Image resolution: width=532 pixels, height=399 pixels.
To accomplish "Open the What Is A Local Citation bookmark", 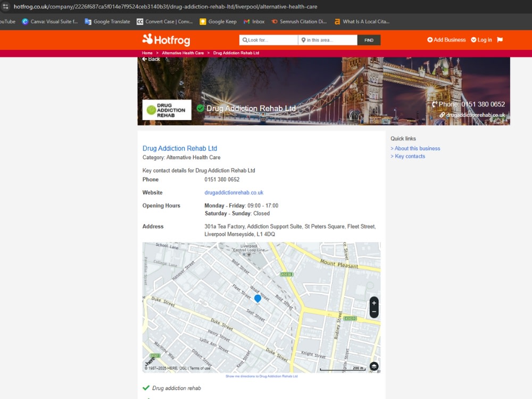I will coord(362,21).
